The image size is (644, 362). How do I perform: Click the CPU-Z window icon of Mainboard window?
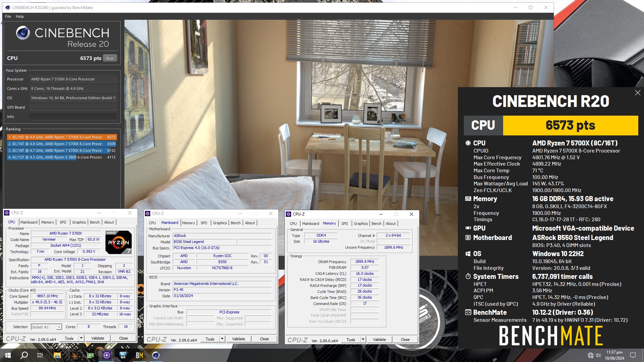[x=148, y=214]
